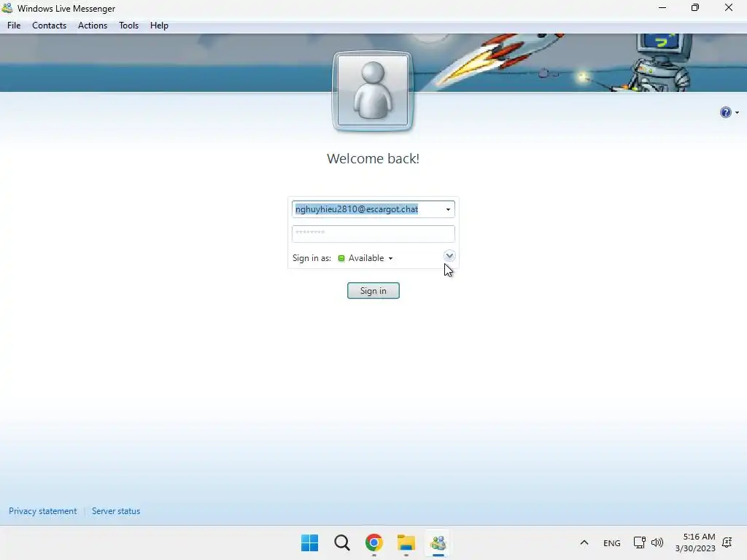Screen dimensions: 747x560
Task: Click the "Sign in as:" label
Action: pos(311,258)
